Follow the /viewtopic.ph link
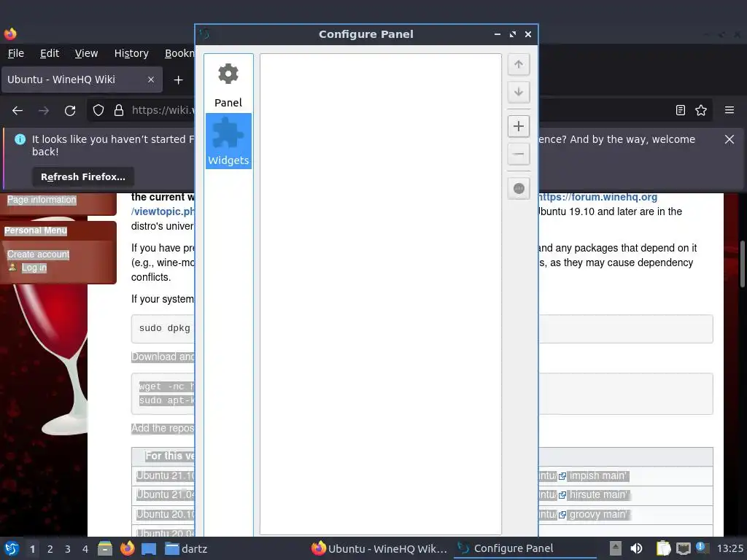 pyautogui.click(x=163, y=211)
